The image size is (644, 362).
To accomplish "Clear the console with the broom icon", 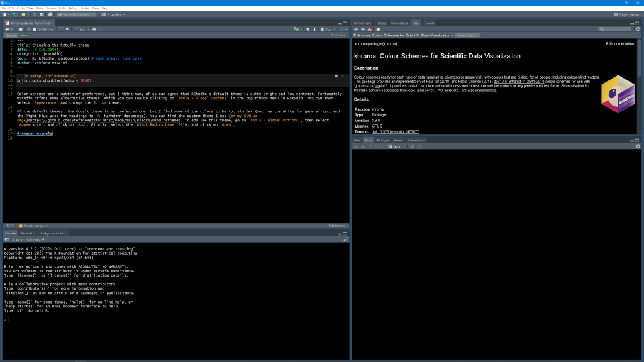I will (x=345, y=239).
